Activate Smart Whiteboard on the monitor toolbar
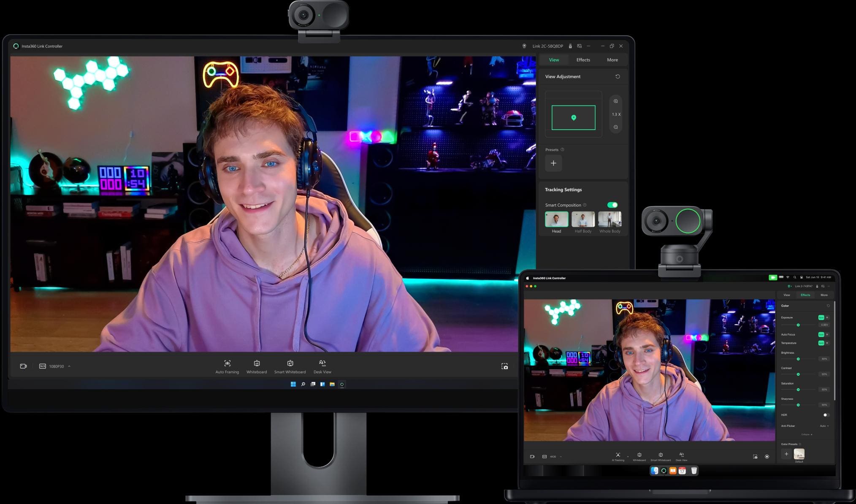 [290, 363]
